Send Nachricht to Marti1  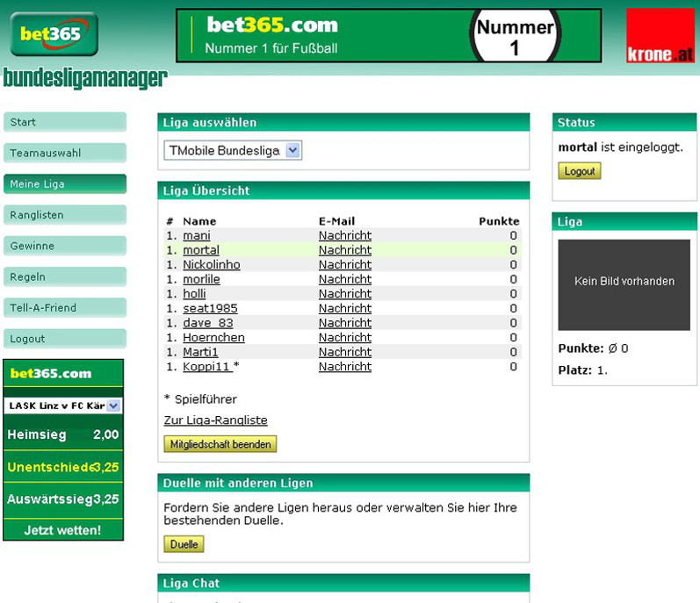(x=345, y=352)
